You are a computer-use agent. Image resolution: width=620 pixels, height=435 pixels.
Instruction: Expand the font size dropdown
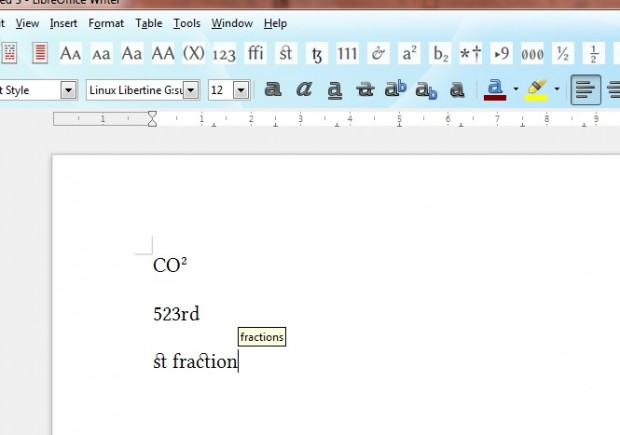241,90
